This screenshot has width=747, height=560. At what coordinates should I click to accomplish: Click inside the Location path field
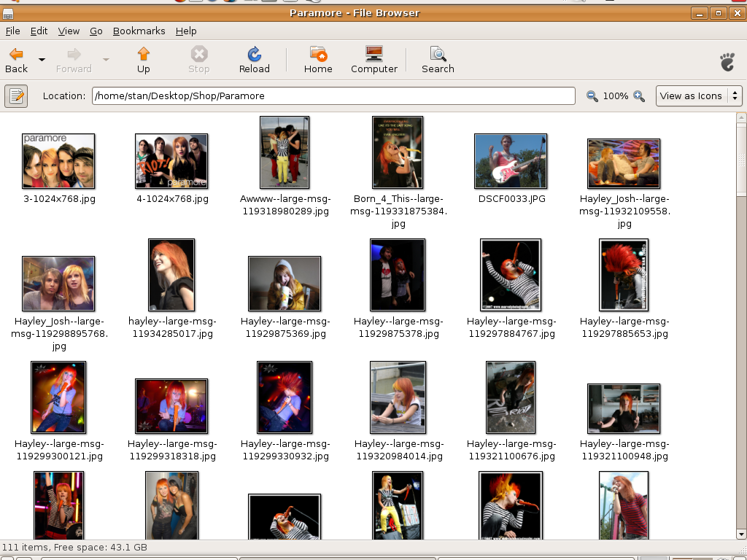333,96
